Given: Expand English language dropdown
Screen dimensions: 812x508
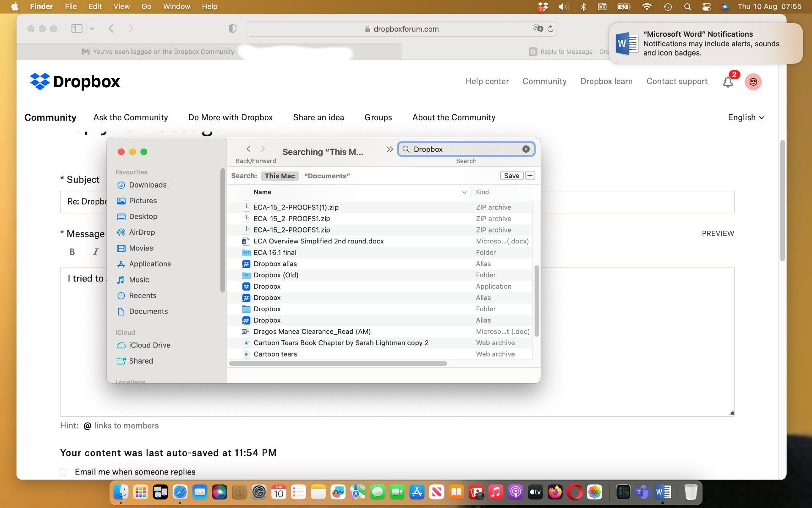Looking at the screenshot, I should tap(746, 117).
